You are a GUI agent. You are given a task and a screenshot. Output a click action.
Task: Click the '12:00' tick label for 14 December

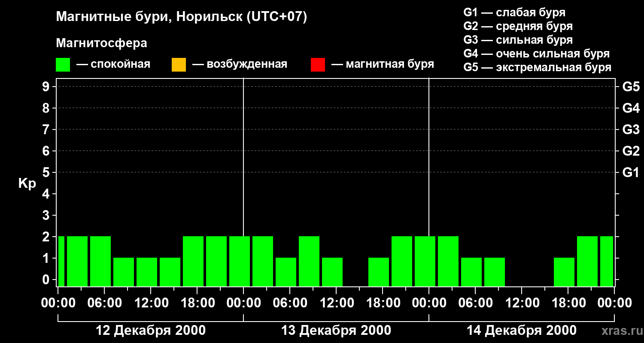(x=522, y=303)
